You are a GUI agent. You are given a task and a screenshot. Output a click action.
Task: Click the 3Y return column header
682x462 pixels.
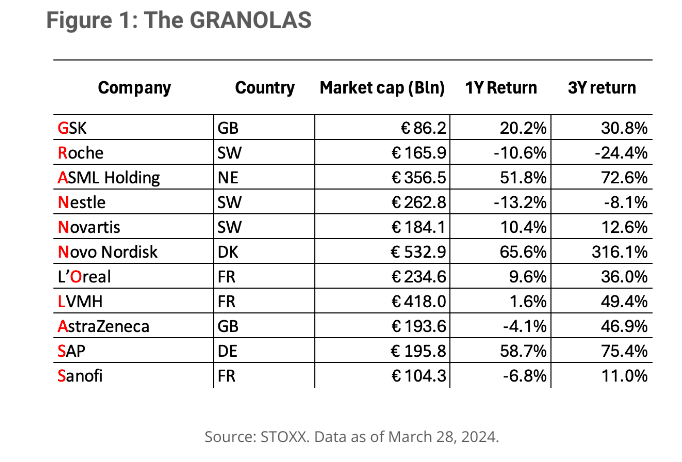tap(602, 88)
